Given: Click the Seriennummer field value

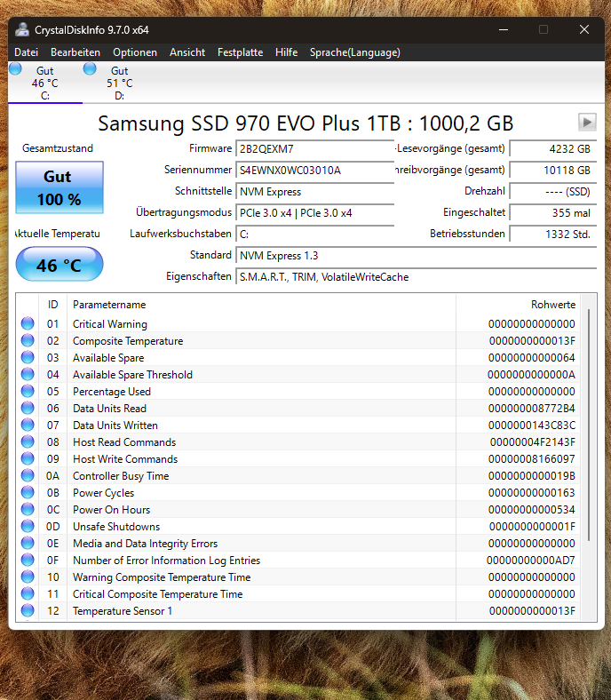Looking at the screenshot, I should click(314, 170).
